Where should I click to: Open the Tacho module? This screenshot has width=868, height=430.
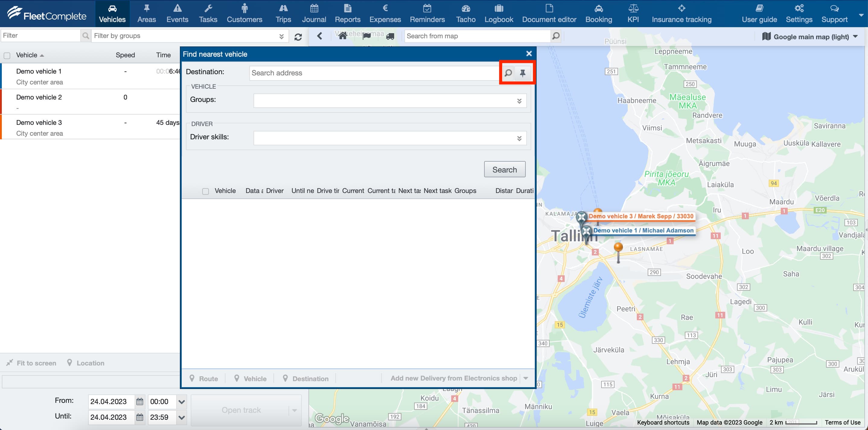coord(466,14)
